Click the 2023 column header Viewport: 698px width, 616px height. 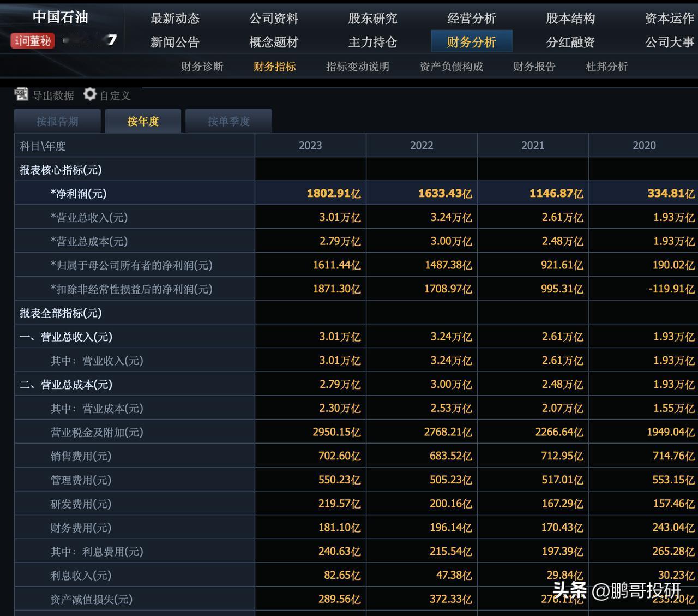click(310, 146)
